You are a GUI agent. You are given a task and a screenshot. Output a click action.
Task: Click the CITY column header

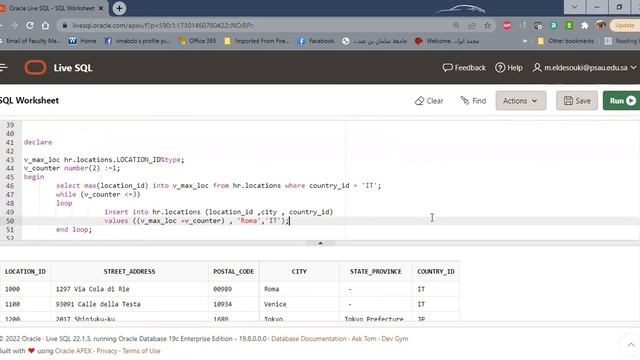(299, 271)
